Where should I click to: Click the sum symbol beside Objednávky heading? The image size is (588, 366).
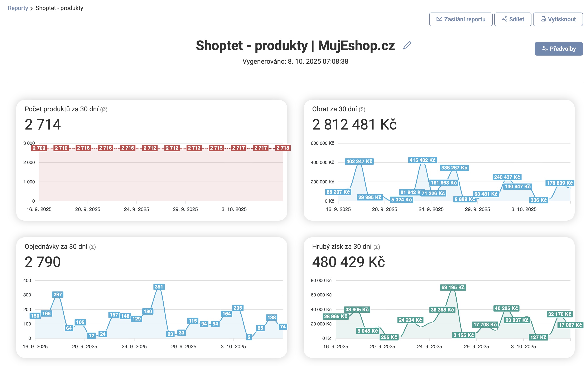[92, 247]
